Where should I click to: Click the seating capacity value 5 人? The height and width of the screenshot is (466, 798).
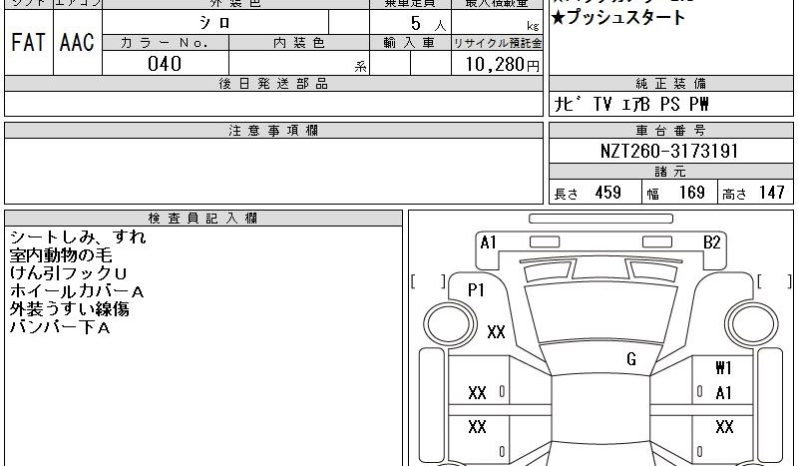coord(428,23)
